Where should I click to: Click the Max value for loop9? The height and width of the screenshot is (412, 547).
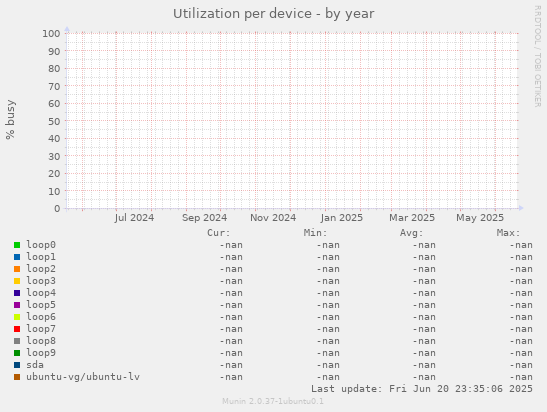(x=521, y=353)
